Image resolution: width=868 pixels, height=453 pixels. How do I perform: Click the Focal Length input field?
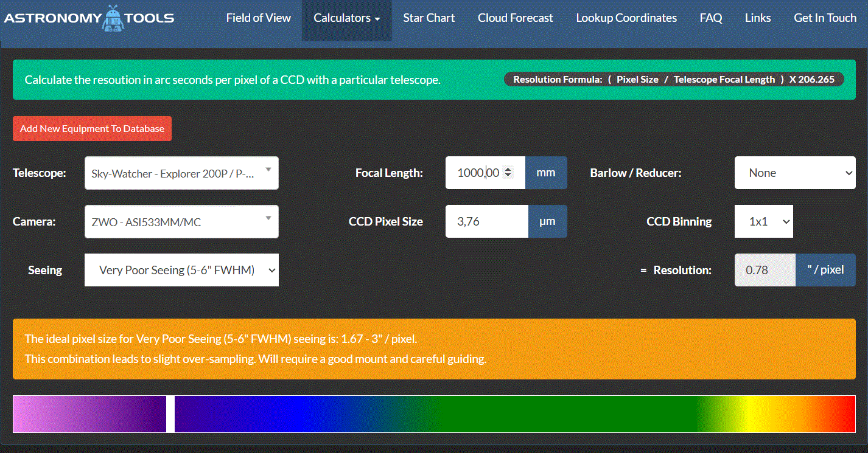click(x=485, y=173)
